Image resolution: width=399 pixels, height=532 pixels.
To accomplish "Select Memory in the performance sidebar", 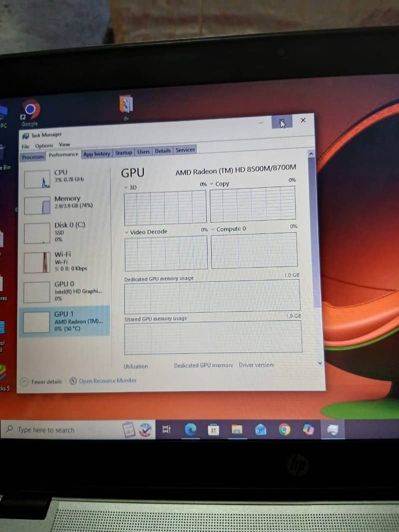I will tap(64, 204).
